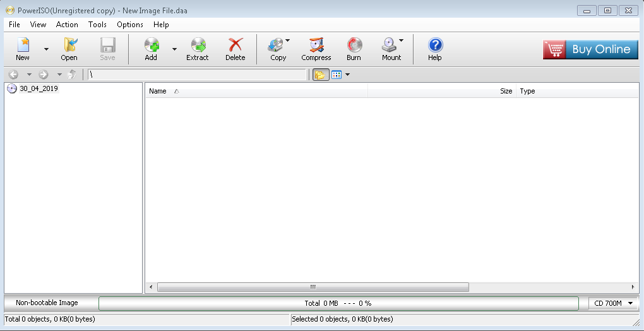Open the Action menu
Viewport: 644px width, 331px height.
67,25
